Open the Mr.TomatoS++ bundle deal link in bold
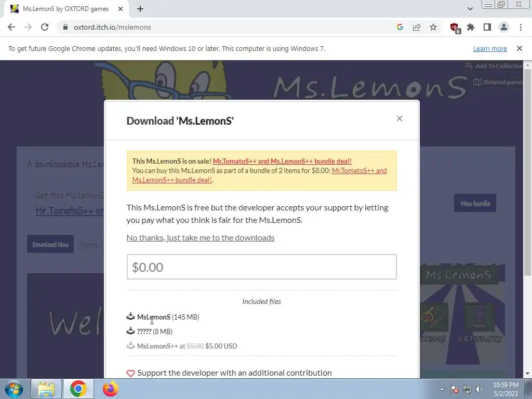Viewport: 532px width, 399px height. [282, 161]
